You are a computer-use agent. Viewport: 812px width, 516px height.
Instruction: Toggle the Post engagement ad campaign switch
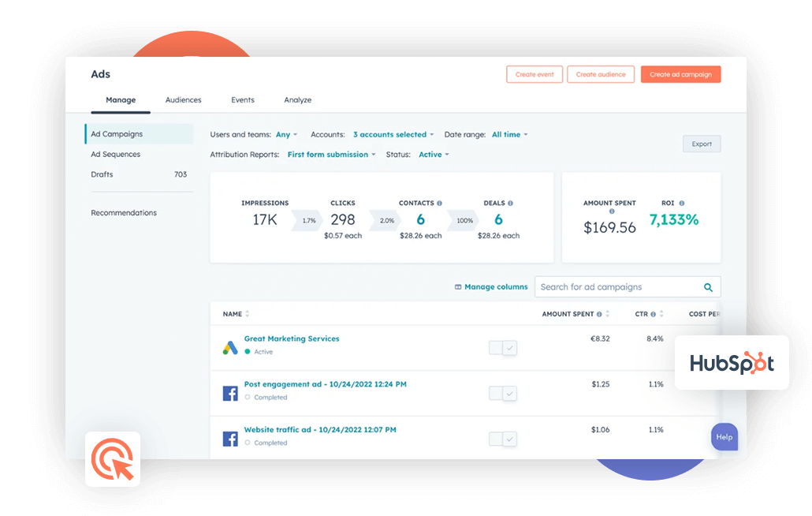click(502, 394)
